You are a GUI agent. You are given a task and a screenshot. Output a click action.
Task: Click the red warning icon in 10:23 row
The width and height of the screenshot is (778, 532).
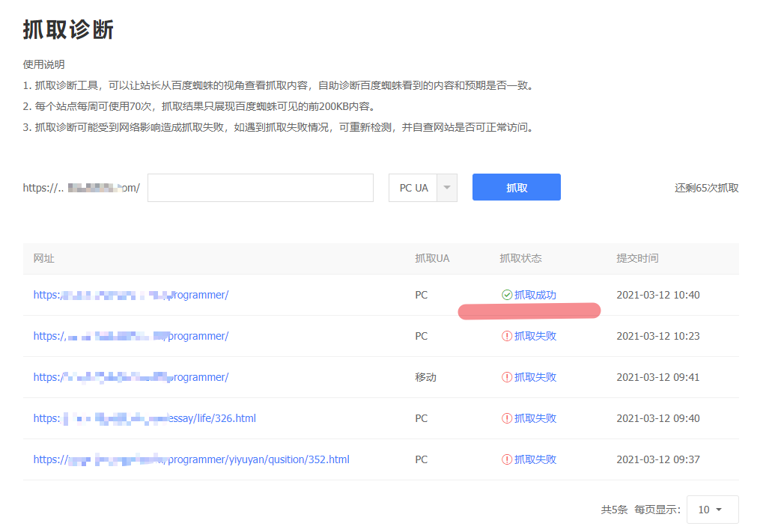[507, 336]
